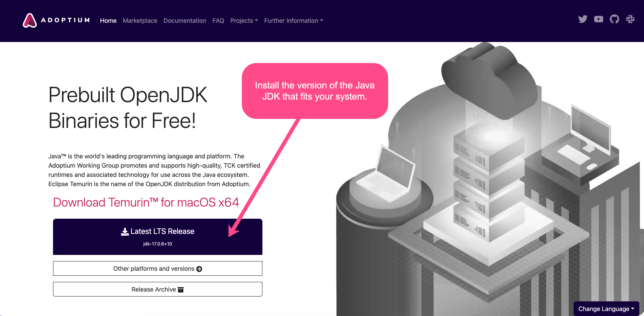This screenshot has height=316, width=644.
Task: Open the GitHub icon in header
Action: click(x=614, y=19)
